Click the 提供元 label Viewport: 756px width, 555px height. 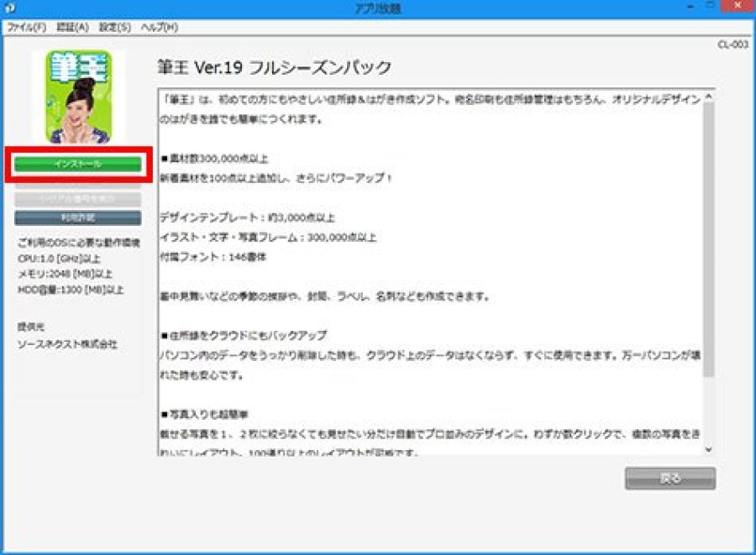(x=31, y=327)
